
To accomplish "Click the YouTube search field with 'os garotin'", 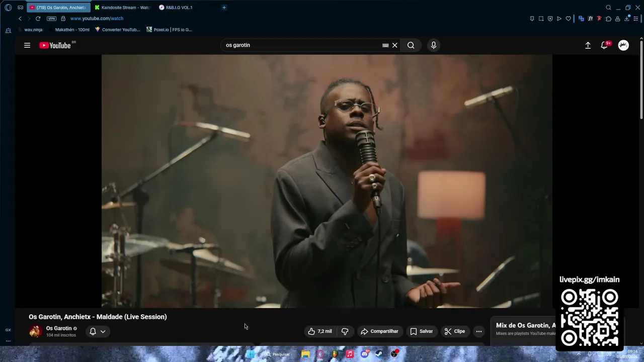I will [x=302, y=45].
